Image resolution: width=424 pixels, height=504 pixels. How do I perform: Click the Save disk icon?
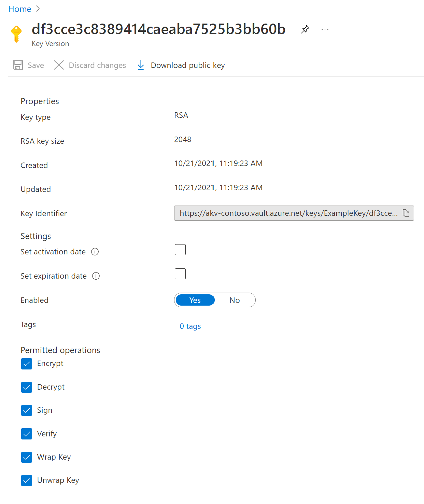[x=18, y=65]
